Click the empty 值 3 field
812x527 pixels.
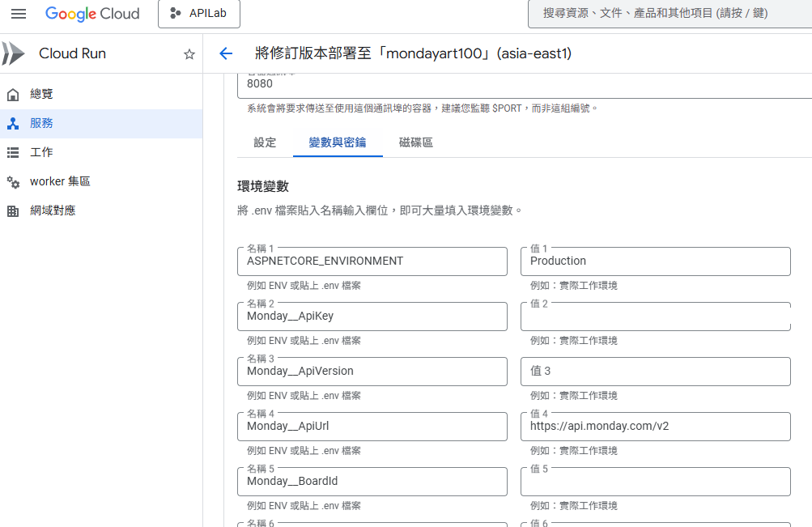(x=655, y=372)
